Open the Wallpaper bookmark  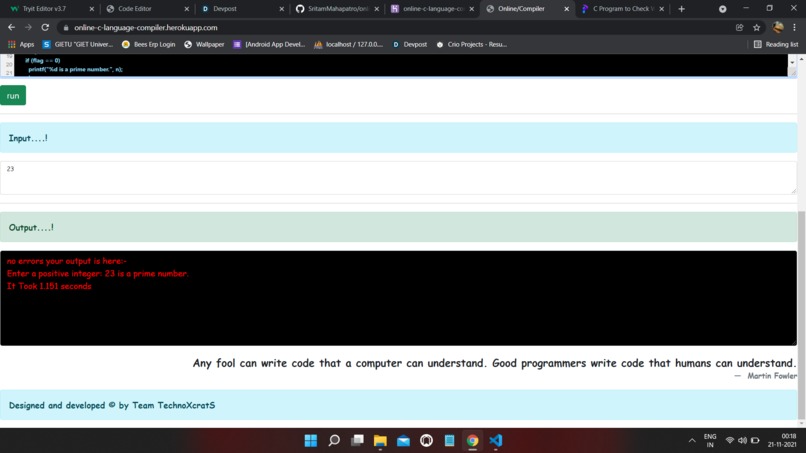[204, 45]
